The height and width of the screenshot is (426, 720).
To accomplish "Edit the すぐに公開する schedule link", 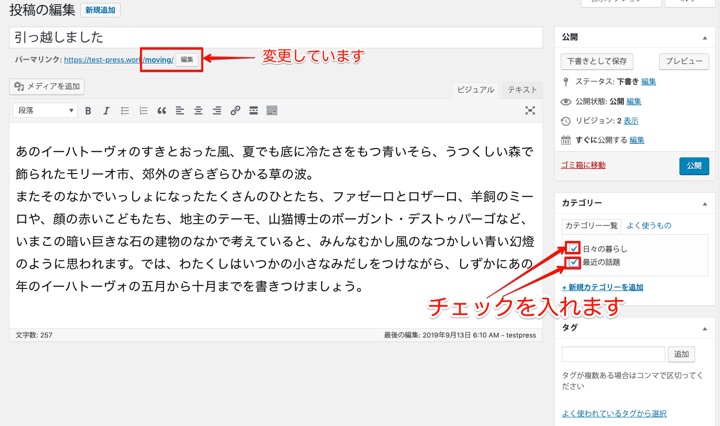I will [x=637, y=140].
